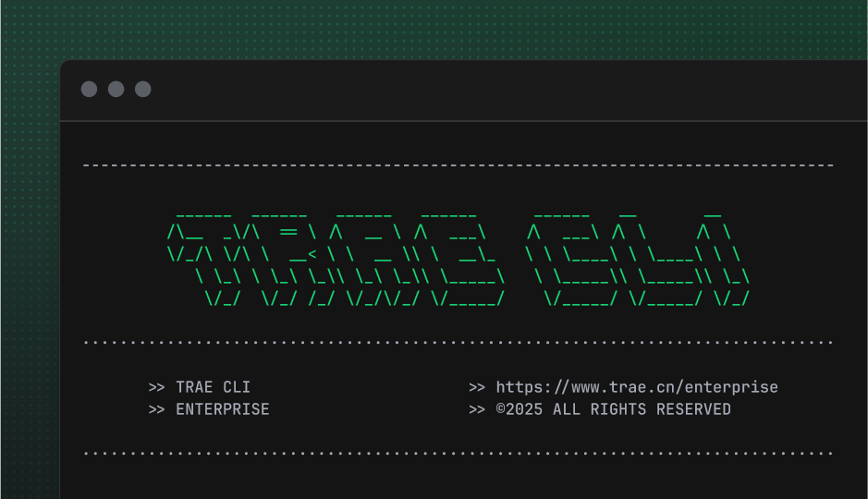The width and height of the screenshot is (868, 499).
Task: Click the >> prompt before ©2025
Action: click(477, 408)
